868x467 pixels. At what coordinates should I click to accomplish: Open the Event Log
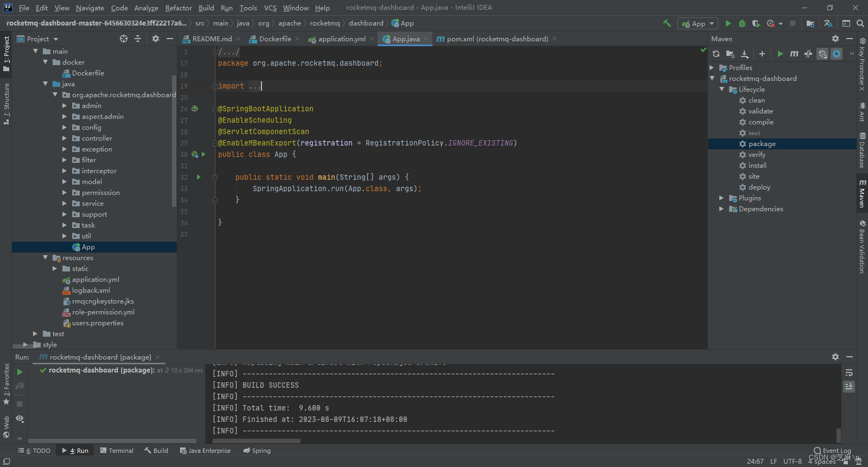[833, 451]
